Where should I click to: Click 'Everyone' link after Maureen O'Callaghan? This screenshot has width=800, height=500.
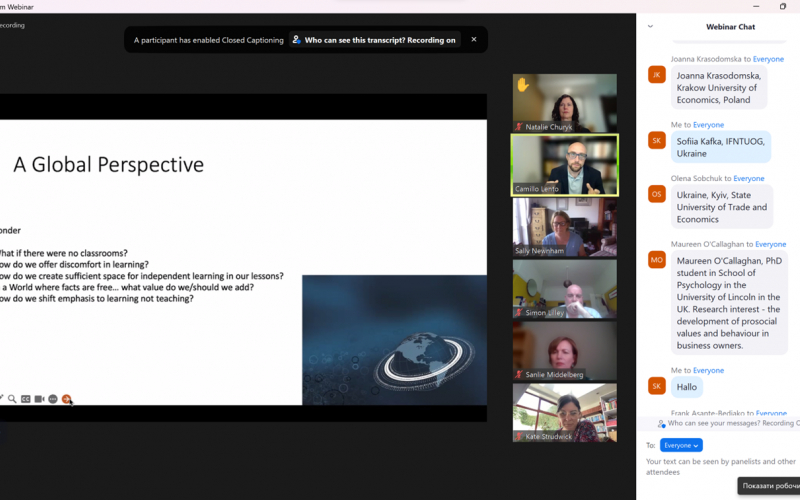point(770,244)
